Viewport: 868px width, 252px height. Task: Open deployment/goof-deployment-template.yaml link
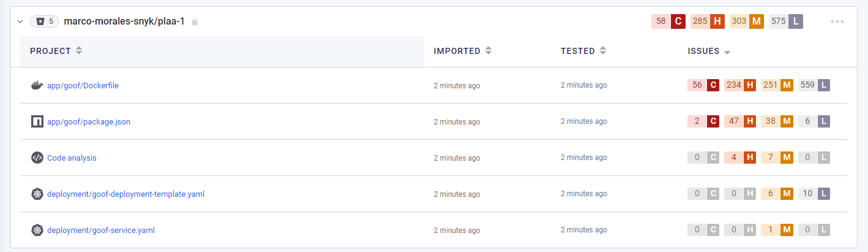coord(125,194)
